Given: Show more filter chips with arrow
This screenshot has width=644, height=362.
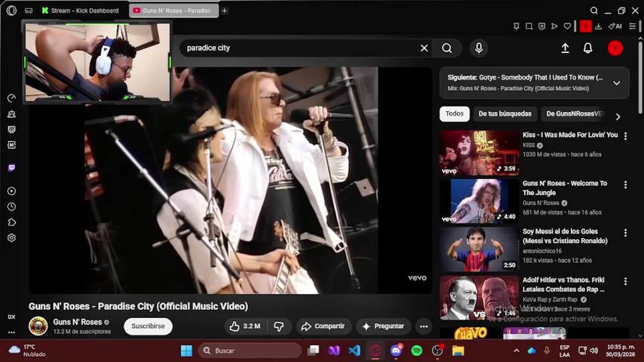Looking at the screenshot, I should (618, 117).
